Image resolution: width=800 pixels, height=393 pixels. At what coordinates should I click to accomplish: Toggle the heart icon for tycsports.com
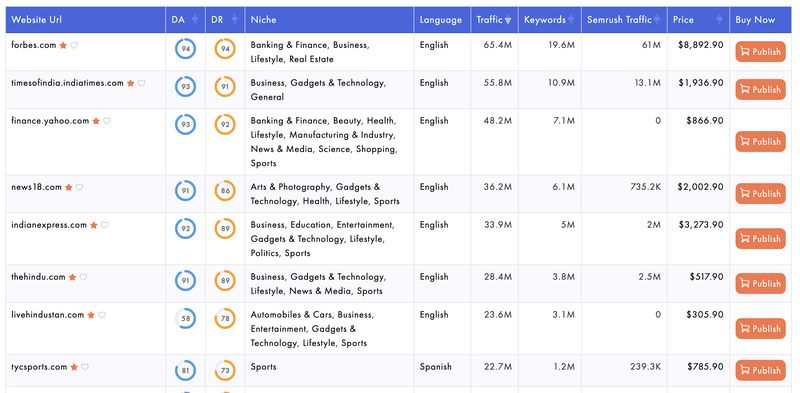[85, 367]
